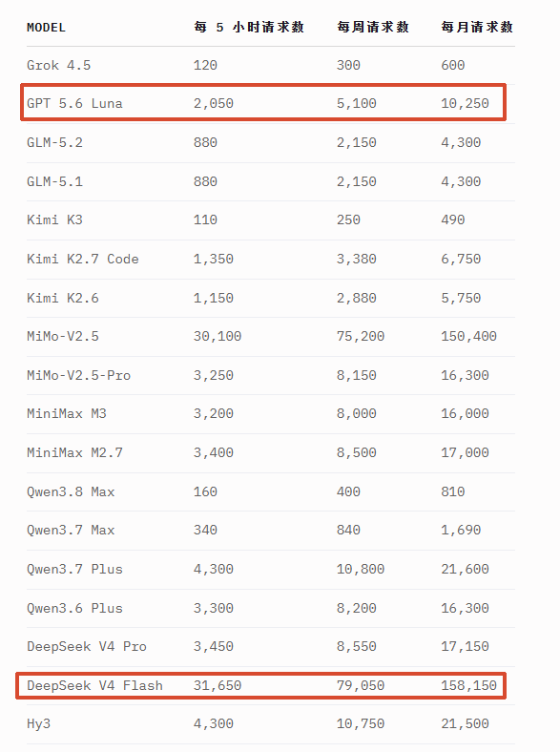Click MiMo-V2.5 monthly value 150,400
Viewport: 560px width, 752px height.
(x=469, y=336)
